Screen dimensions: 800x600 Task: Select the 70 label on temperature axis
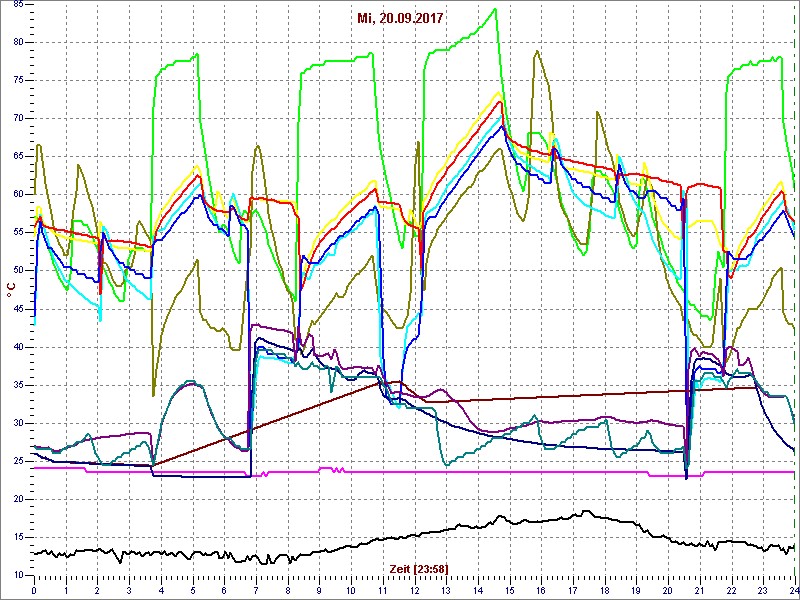coord(17,118)
